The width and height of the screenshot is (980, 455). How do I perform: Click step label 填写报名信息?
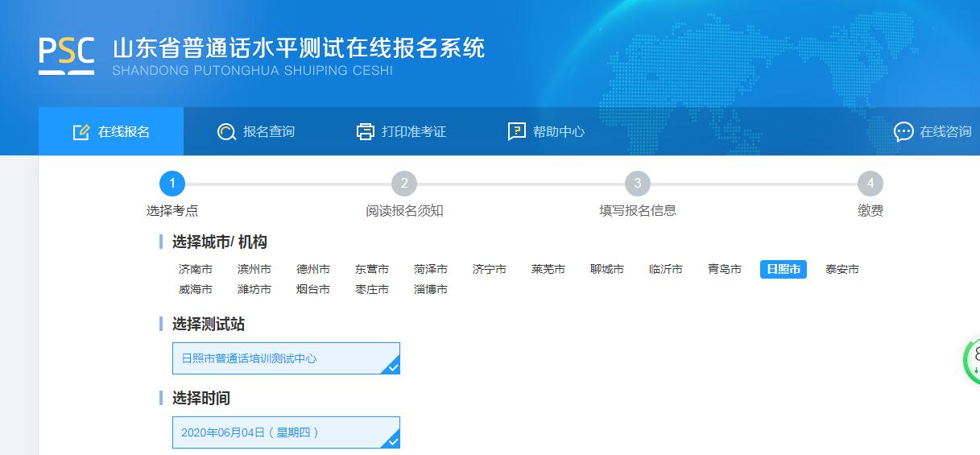pyautogui.click(x=638, y=211)
